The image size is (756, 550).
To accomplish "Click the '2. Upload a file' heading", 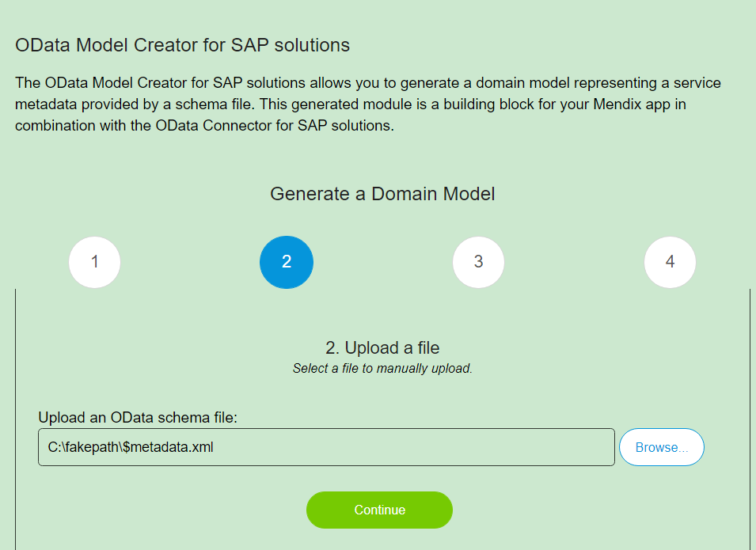I will coord(382,347).
